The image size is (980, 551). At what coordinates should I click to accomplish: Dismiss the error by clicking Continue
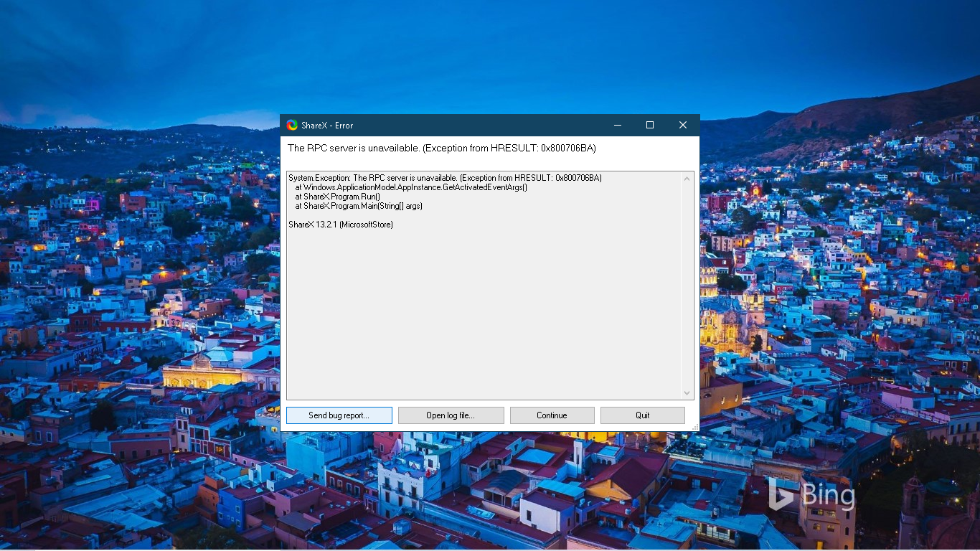(x=552, y=415)
